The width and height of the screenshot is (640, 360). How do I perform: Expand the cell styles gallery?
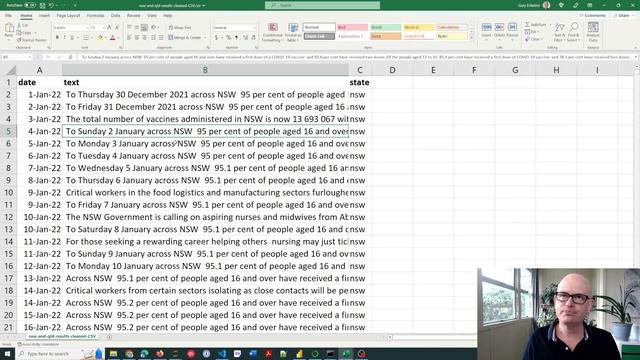[x=472, y=38]
